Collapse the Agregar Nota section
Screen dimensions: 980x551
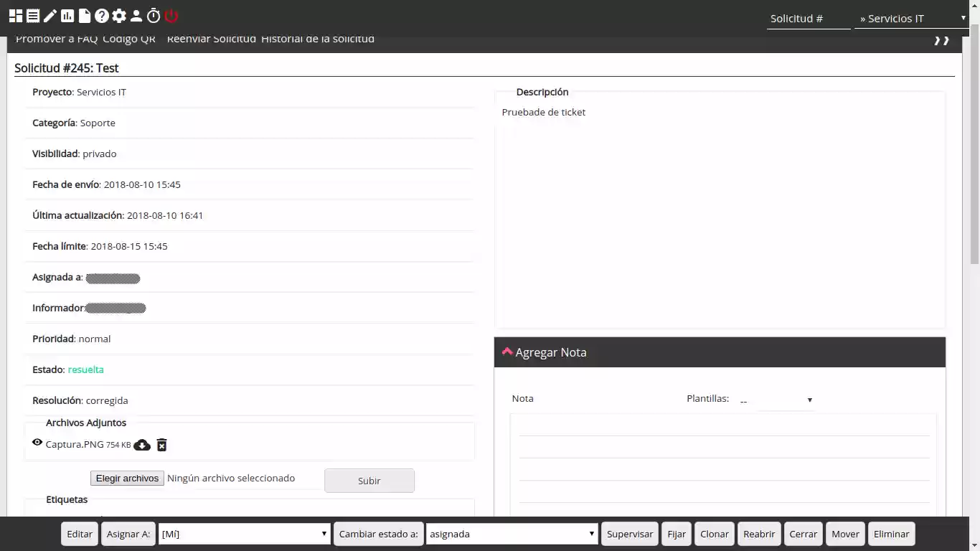507,351
